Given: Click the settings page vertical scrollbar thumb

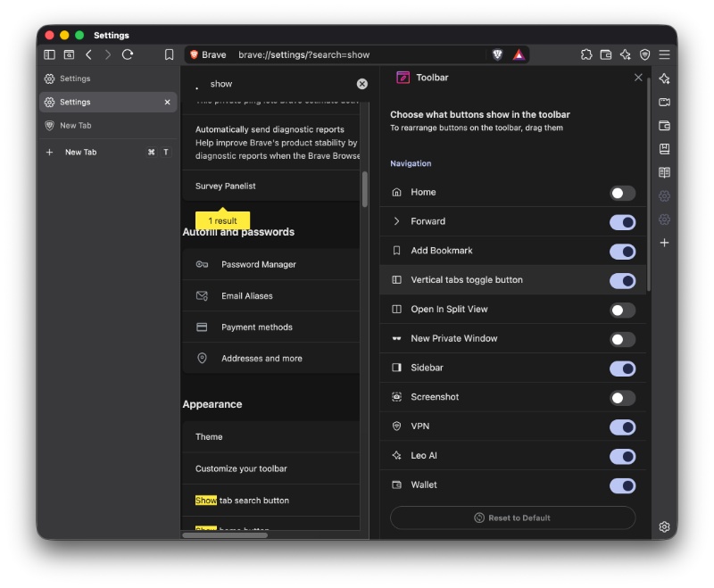Looking at the screenshot, I should point(365,189).
